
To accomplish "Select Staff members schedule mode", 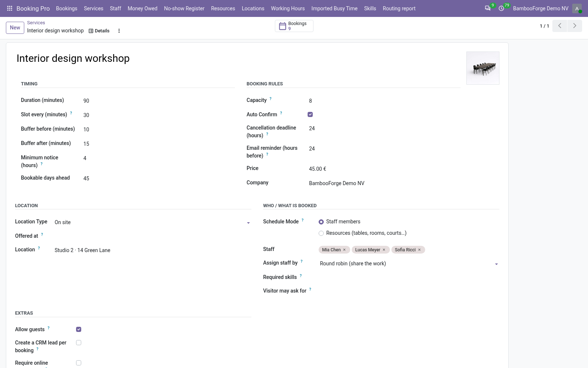I will 321,222.
